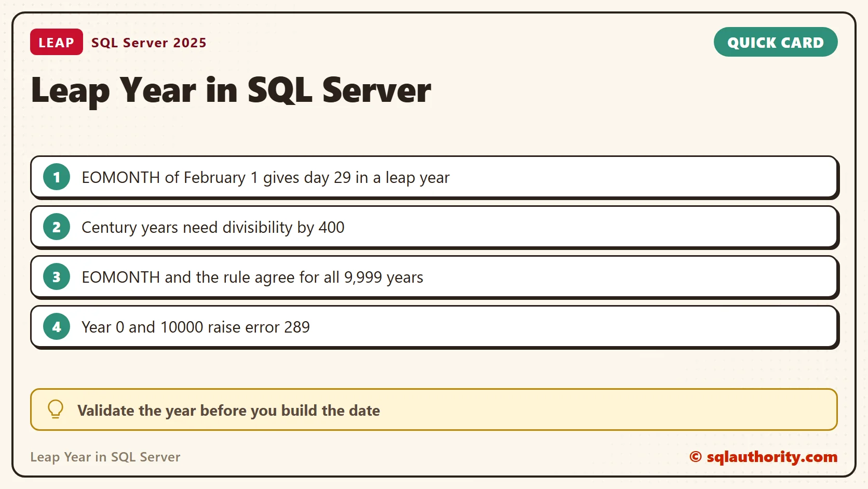Click the number 3 circle badge
The width and height of the screenshot is (868, 489).
tap(57, 277)
